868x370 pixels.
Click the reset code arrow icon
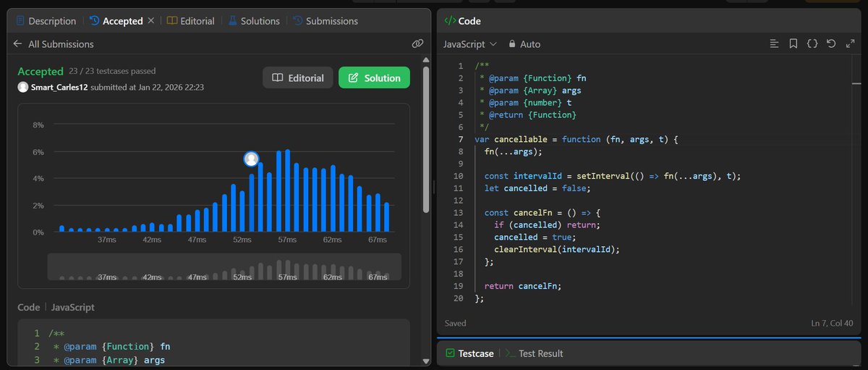831,43
